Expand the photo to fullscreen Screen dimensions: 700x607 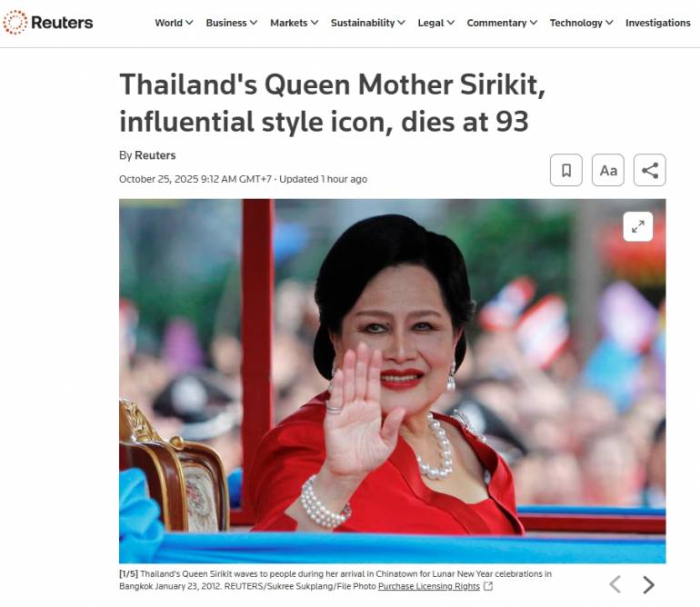coord(638,226)
